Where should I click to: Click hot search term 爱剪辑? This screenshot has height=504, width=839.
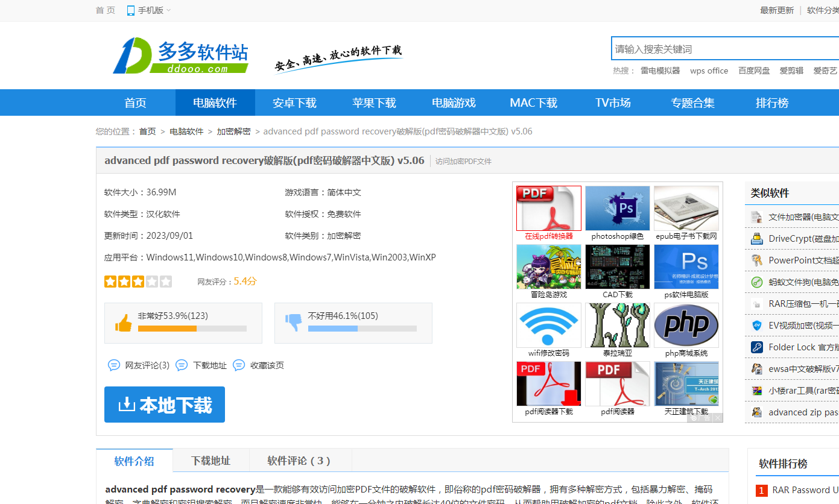point(791,71)
